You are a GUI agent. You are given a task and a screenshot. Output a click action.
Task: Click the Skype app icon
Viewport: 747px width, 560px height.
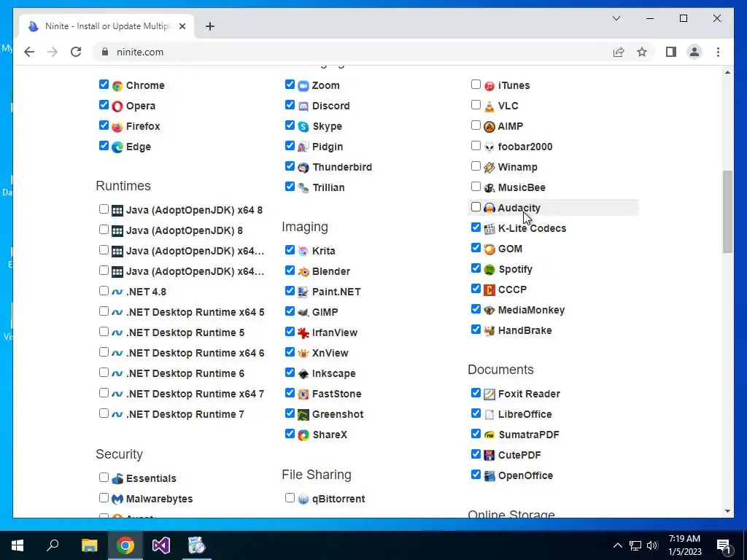(303, 127)
